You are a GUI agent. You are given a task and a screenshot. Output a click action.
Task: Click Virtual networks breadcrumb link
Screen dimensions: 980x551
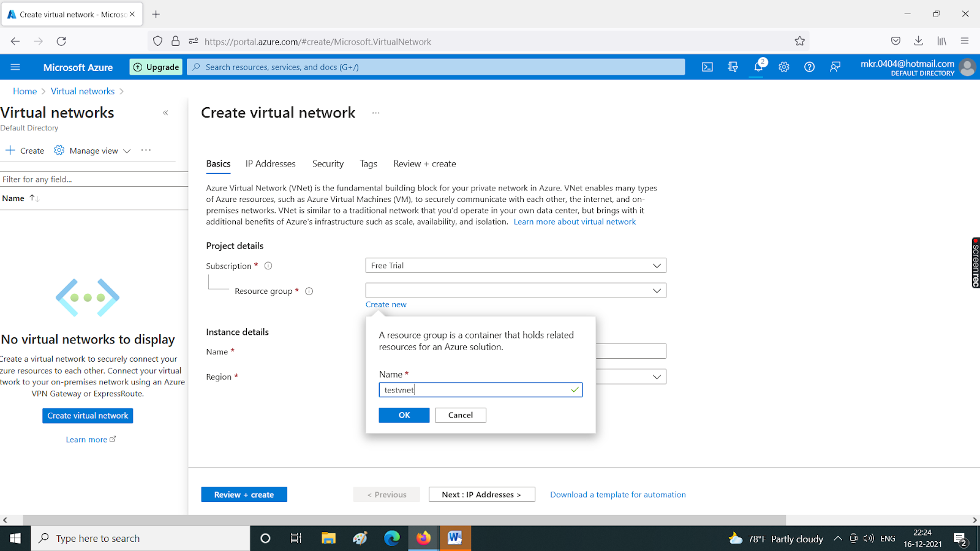[83, 91]
